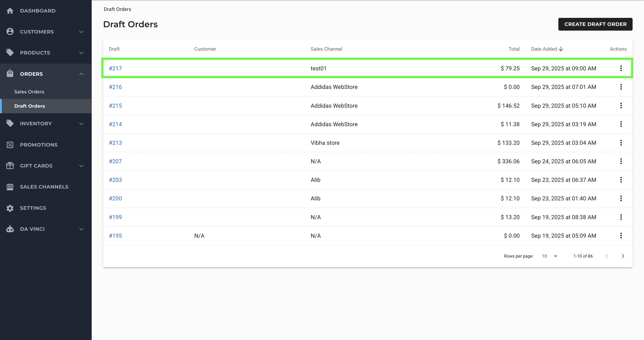Open actions menu for draft #217
Image resolution: width=644 pixels, height=340 pixels.
(621, 68)
